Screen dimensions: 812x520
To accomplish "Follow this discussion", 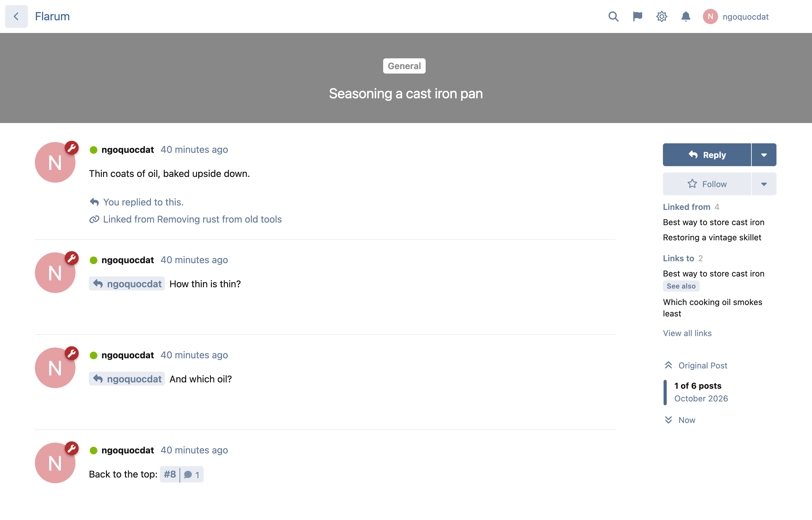I will pos(707,184).
